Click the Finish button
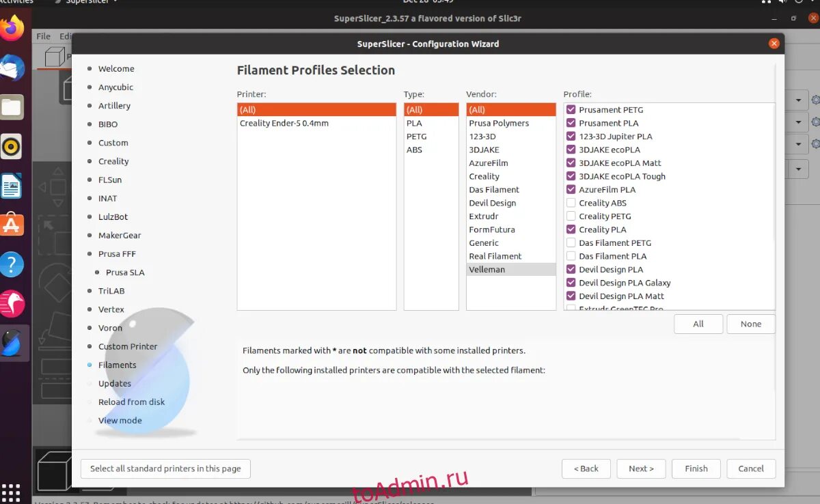Viewport: 820px width, 504px height. point(696,468)
